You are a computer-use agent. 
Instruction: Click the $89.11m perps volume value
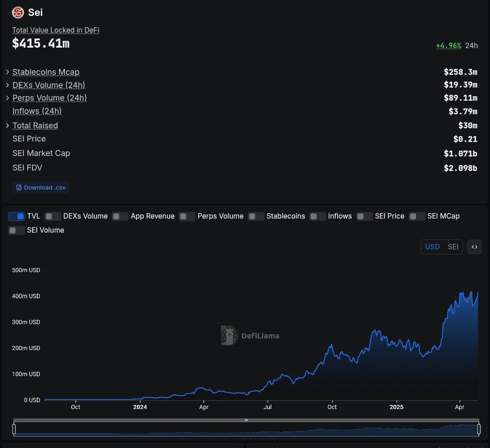click(x=461, y=98)
